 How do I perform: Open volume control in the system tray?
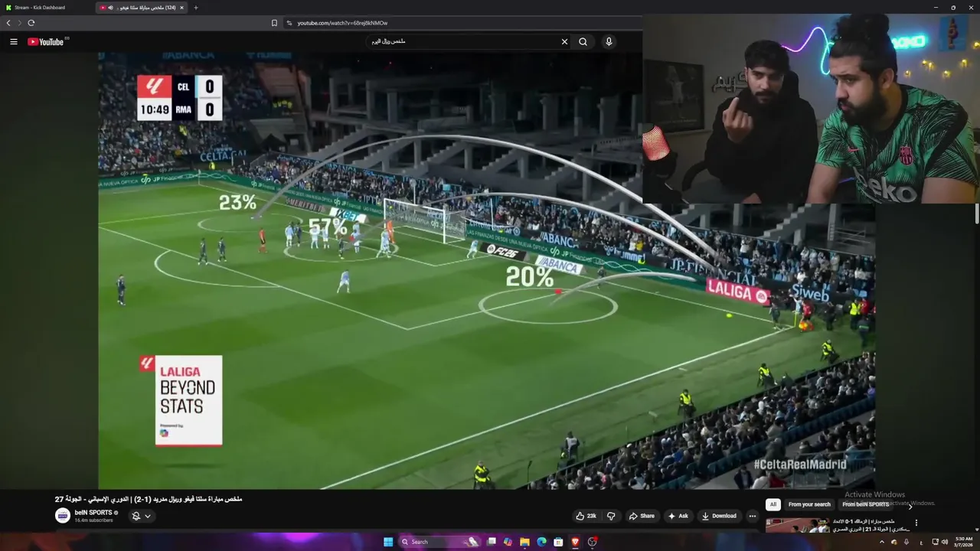[945, 542]
